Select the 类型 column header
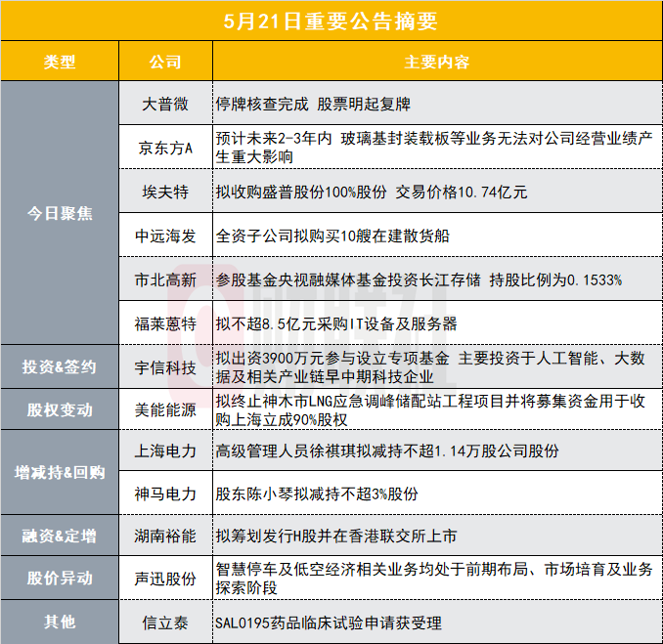Image resolution: width=663 pixels, height=644 pixels. (60, 63)
